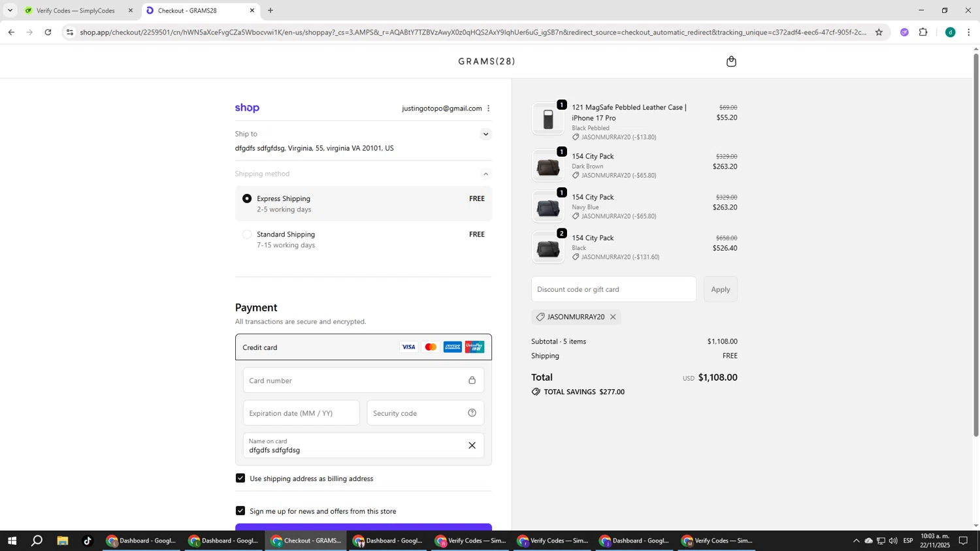Screen dimensions: 980x551
Task: Click the page vertical scrollbar
Action: [976, 245]
